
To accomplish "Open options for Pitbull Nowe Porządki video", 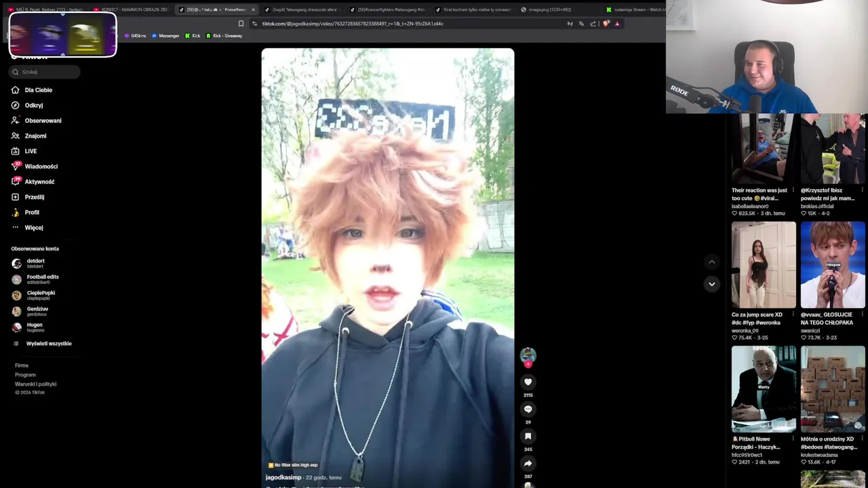I will tap(793, 439).
